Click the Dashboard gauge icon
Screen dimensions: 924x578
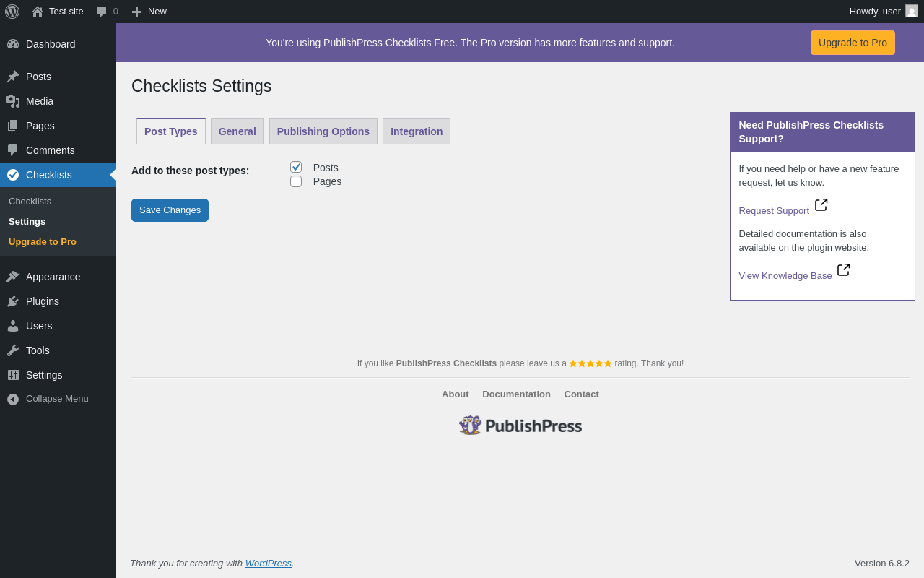pyautogui.click(x=13, y=44)
